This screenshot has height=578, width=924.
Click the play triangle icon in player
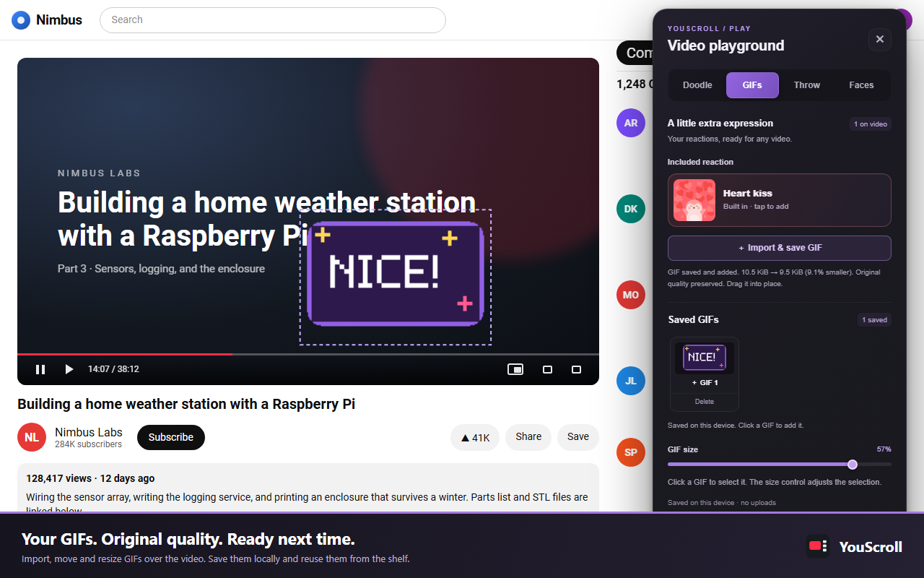(69, 369)
